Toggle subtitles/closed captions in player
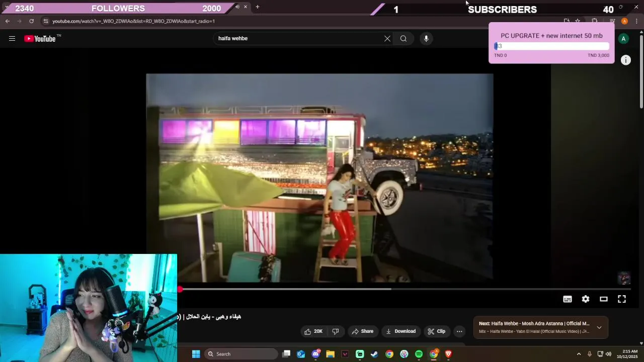 568,299
